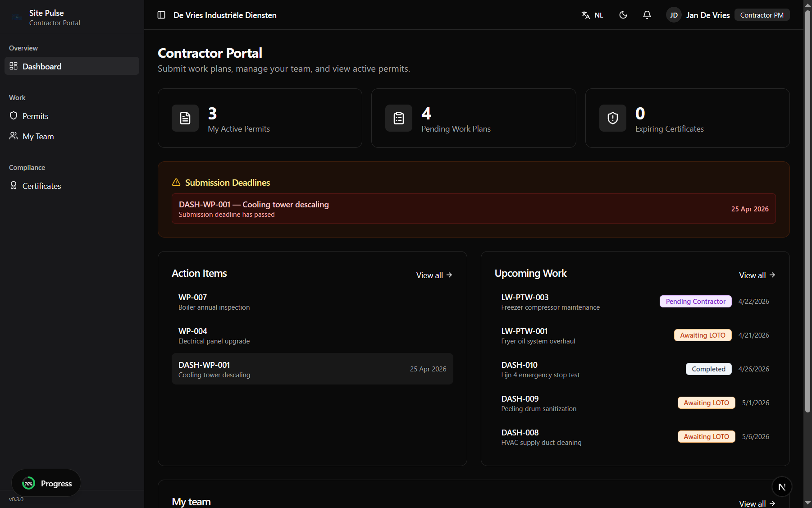Switch language using the NL translate button
The image size is (812, 508).
592,15
